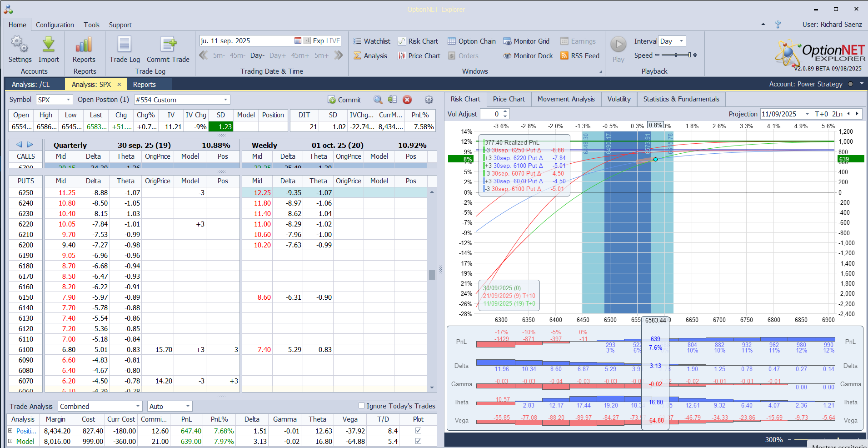Click the layout icon beside the magnifier

392,100
